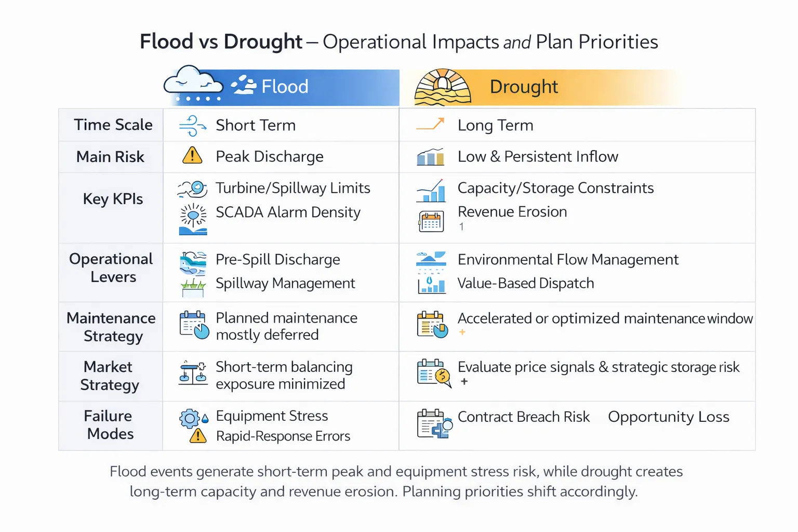Click the Key KPIs row label

(x=113, y=198)
